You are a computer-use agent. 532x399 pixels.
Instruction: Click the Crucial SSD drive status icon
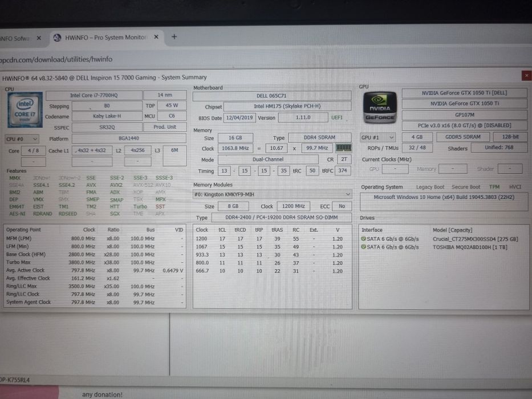[363, 239]
